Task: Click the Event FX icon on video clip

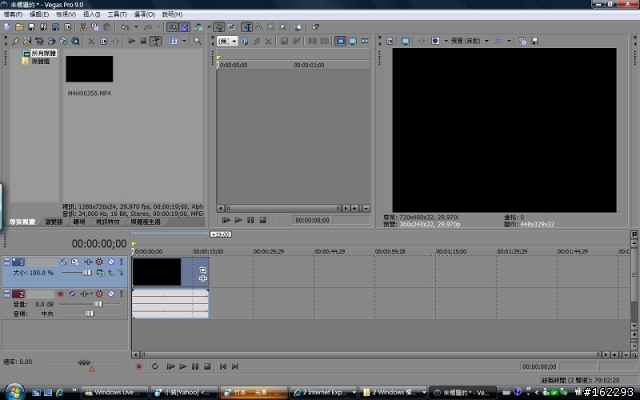Action: click(202, 279)
